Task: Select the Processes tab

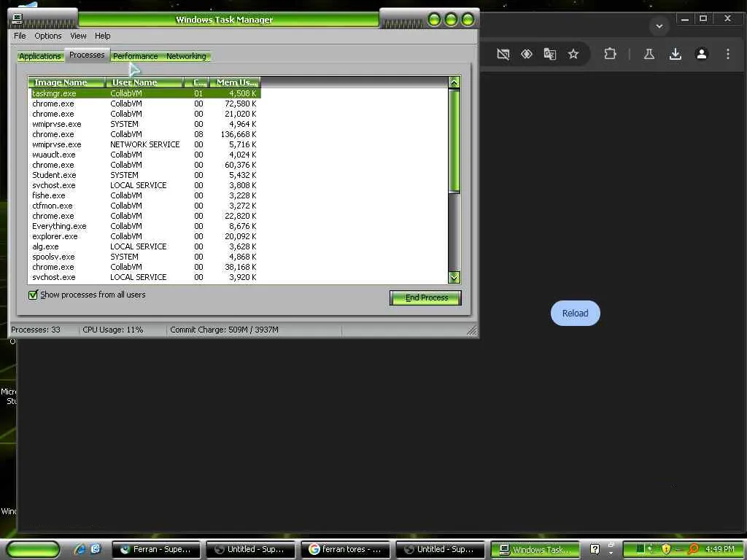Action: tap(87, 55)
